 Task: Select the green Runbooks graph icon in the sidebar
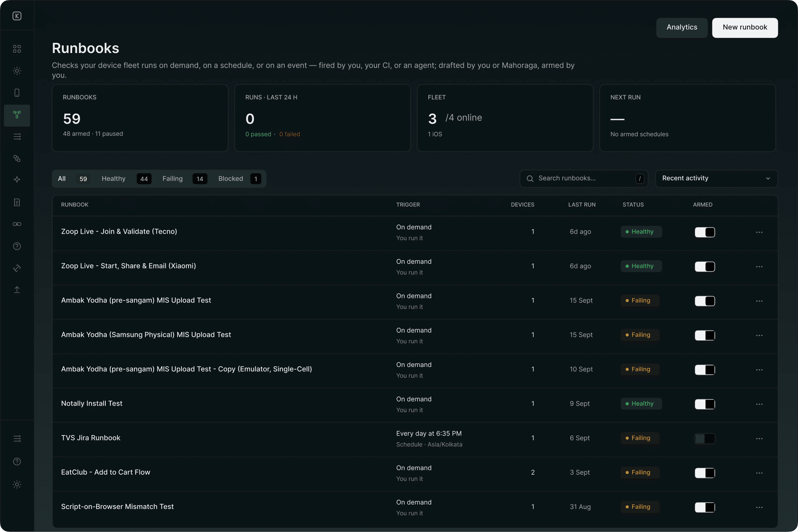pos(17,115)
